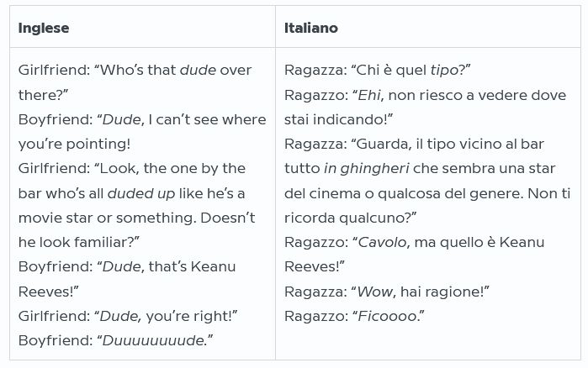Image resolution: width=588 pixels, height=368 pixels.
Task: Click the "Italiano" column header
Action: (x=310, y=28)
